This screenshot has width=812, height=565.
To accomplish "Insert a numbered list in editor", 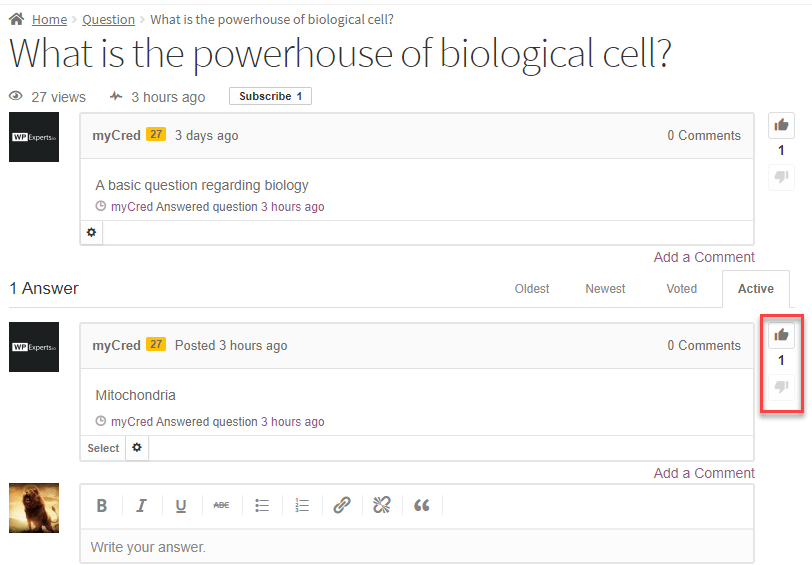I will point(302,506).
